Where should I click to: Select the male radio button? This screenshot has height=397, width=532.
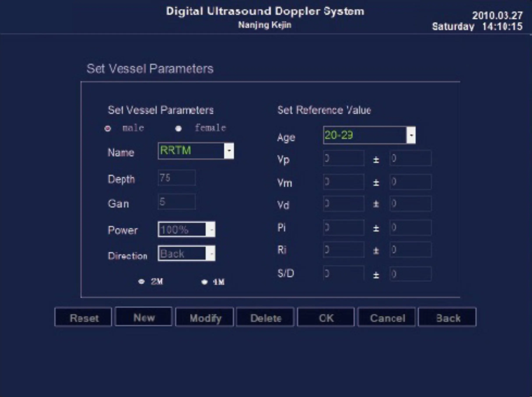pyautogui.click(x=107, y=129)
